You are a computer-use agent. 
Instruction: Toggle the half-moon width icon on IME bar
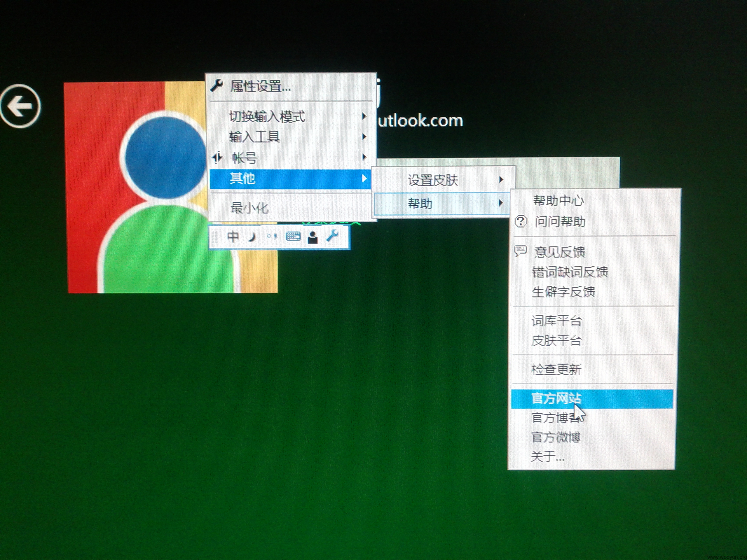click(x=252, y=237)
